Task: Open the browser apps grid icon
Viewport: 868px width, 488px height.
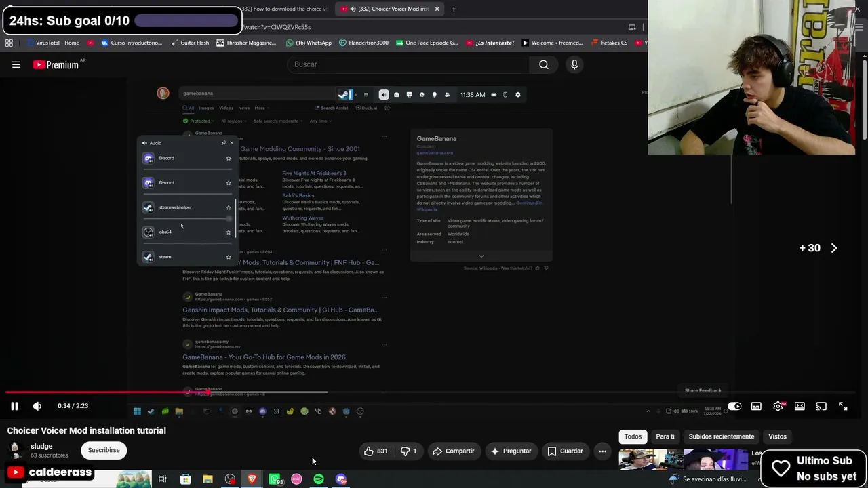Action: [x=9, y=43]
